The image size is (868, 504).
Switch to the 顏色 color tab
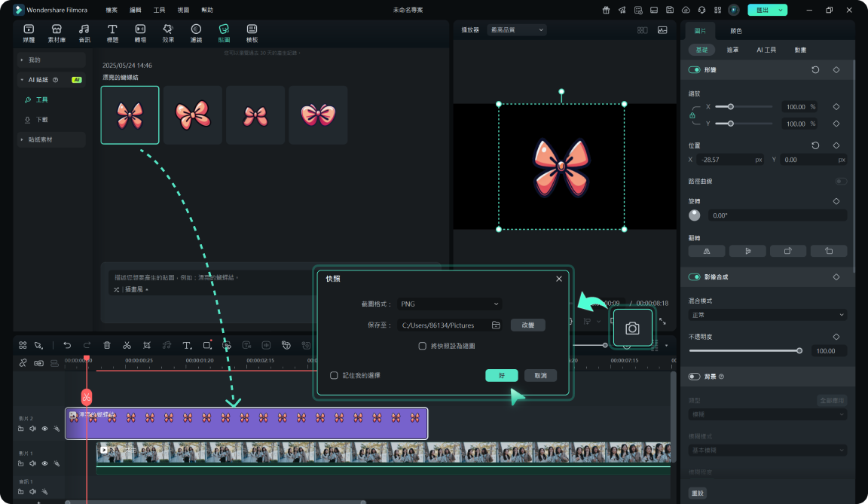pos(735,31)
